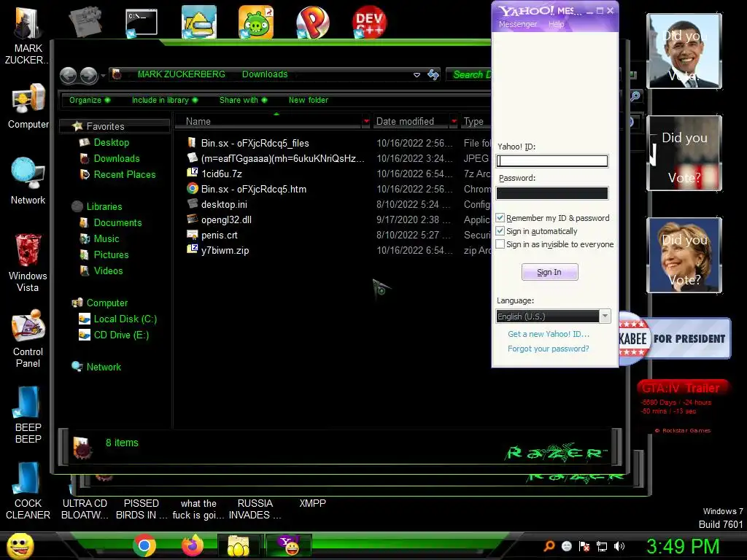The image size is (747, 560).
Task: Select the desktop.ini file
Action: 224,204
